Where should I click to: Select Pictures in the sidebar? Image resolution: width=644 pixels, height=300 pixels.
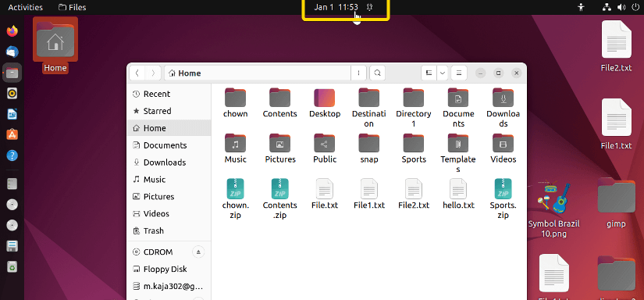pyautogui.click(x=169, y=196)
